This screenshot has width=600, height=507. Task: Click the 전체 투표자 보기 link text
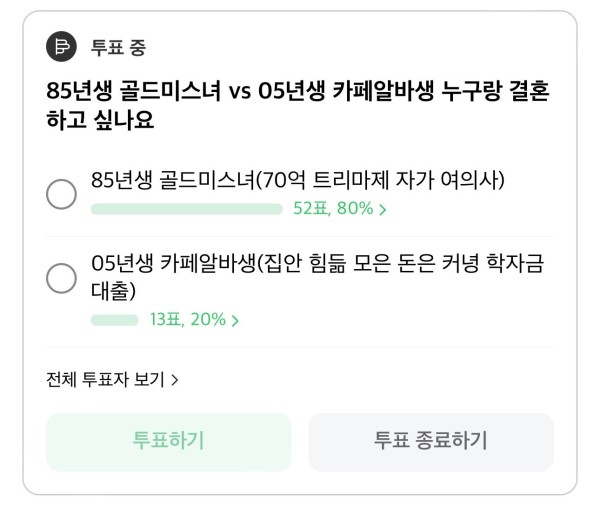click(105, 380)
